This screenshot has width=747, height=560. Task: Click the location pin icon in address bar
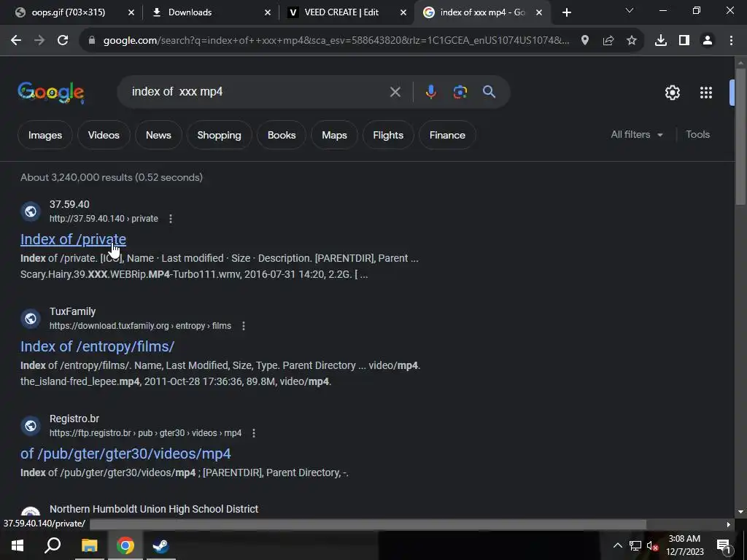pyautogui.click(x=585, y=41)
